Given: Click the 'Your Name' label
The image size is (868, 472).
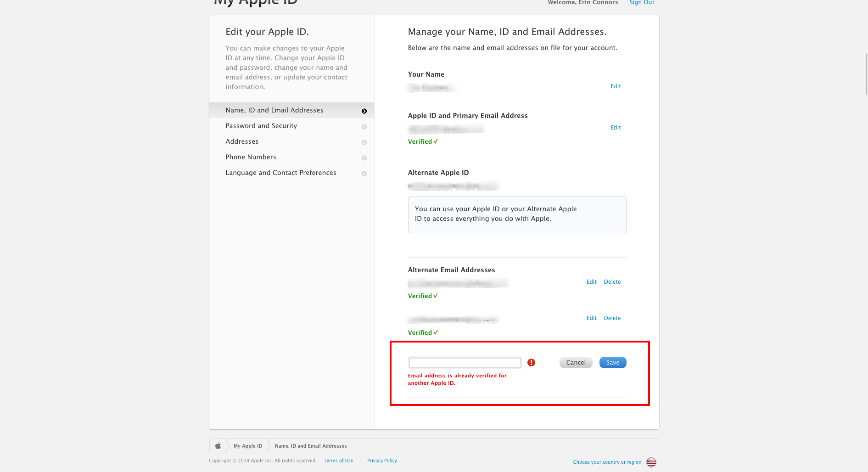Looking at the screenshot, I should (x=426, y=74).
